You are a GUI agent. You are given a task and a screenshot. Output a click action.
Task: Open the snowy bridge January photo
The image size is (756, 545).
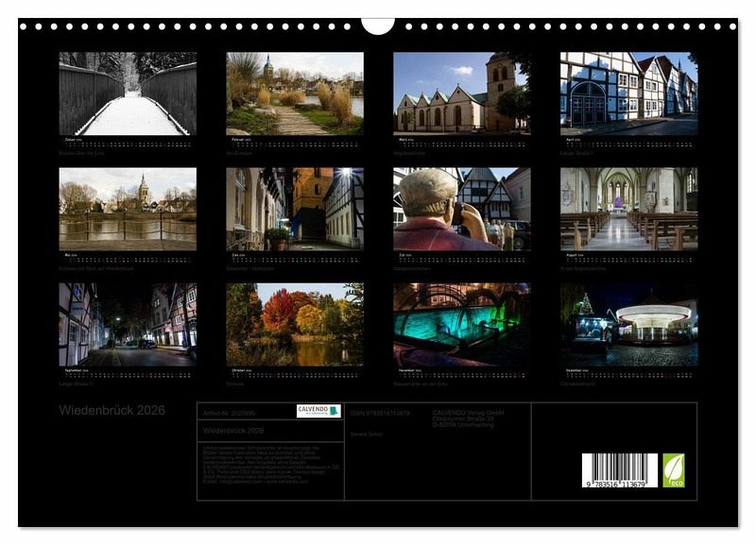[x=128, y=94]
